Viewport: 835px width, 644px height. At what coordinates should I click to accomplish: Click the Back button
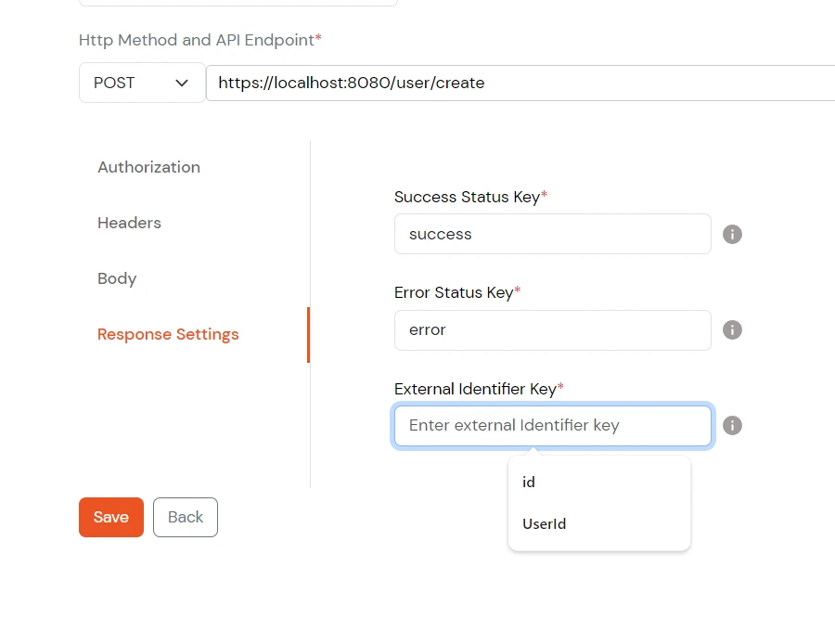pos(185,517)
